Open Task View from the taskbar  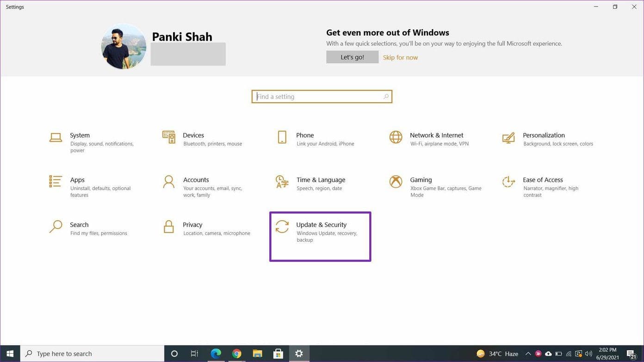(195, 354)
